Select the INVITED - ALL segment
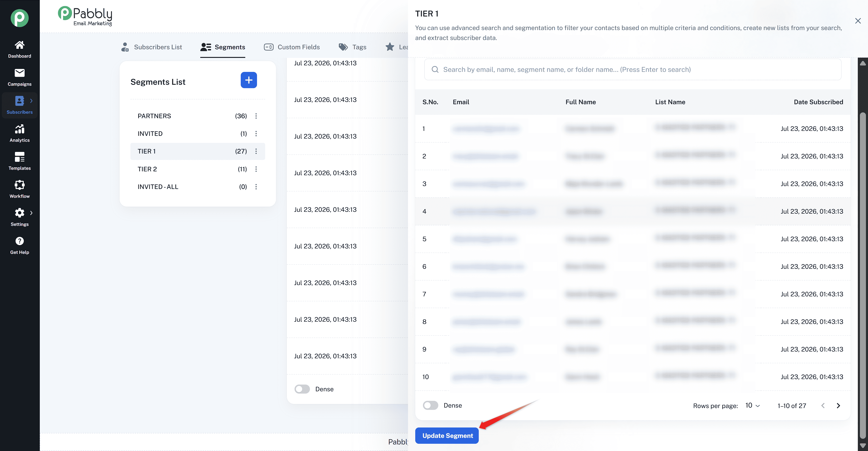The width and height of the screenshot is (868, 451). tap(198, 187)
